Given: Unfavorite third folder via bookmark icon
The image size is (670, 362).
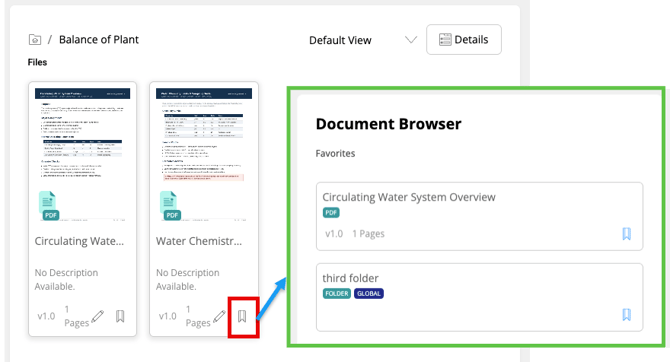Looking at the screenshot, I should pyautogui.click(x=626, y=315).
